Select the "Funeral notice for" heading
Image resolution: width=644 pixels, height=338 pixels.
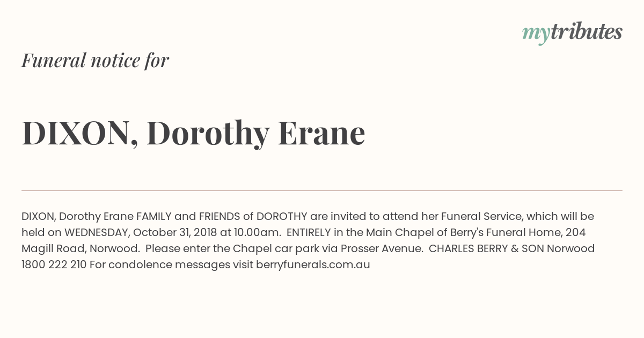coord(95,60)
